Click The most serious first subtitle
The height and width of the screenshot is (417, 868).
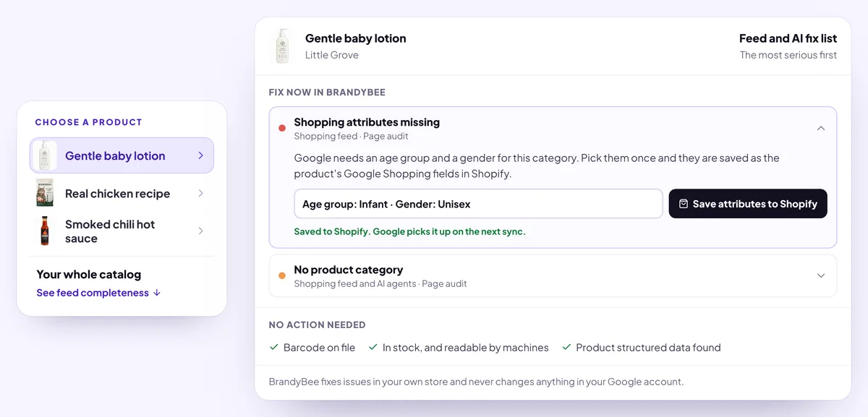(x=788, y=55)
